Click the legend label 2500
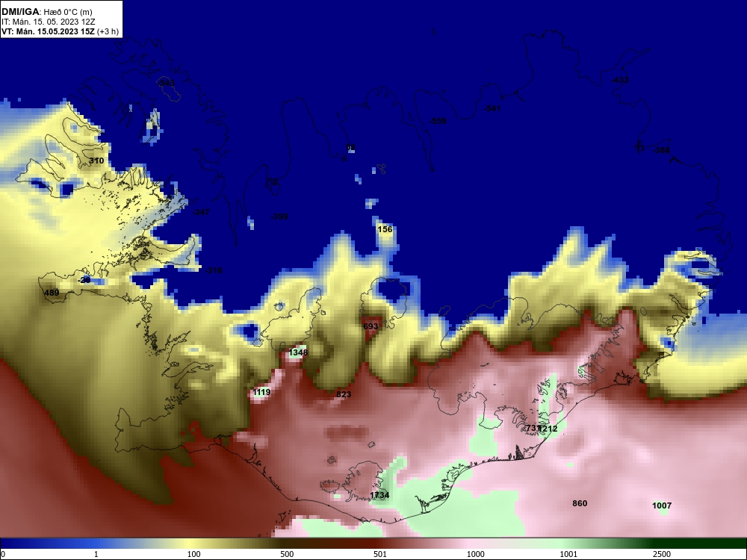 [x=662, y=554]
